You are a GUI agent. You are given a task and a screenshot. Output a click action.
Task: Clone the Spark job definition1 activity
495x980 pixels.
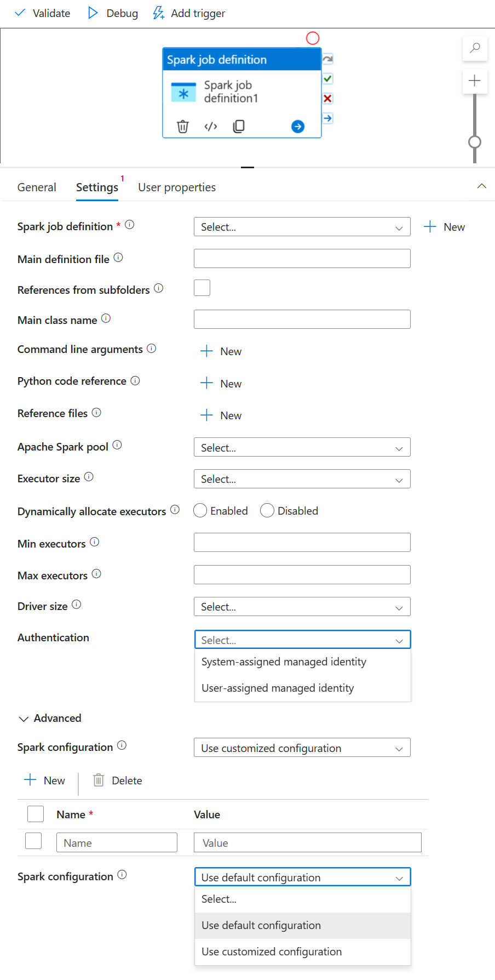click(x=238, y=127)
